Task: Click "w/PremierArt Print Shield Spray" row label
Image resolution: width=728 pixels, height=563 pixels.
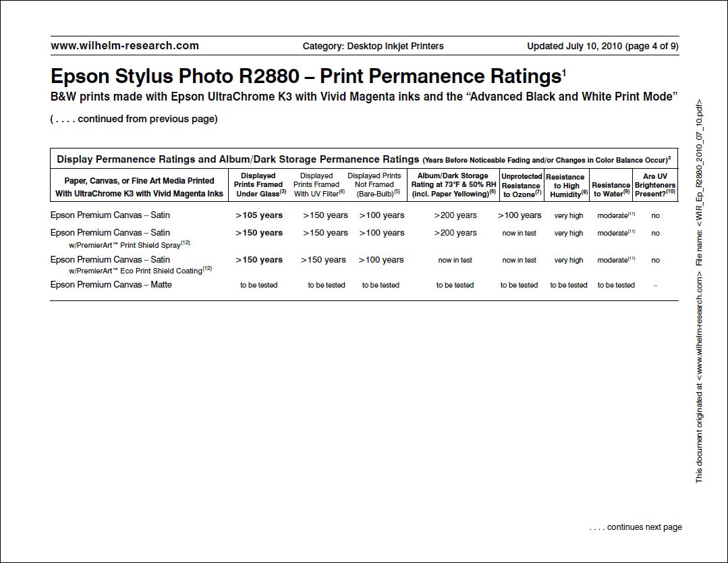Action: pos(130,244)
